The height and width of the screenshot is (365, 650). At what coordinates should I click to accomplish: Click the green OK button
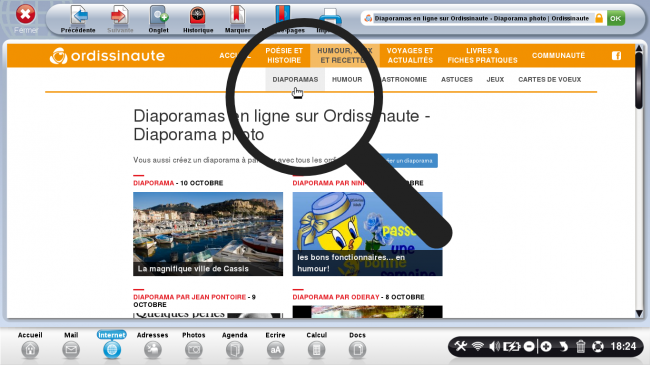coord(616,18)
